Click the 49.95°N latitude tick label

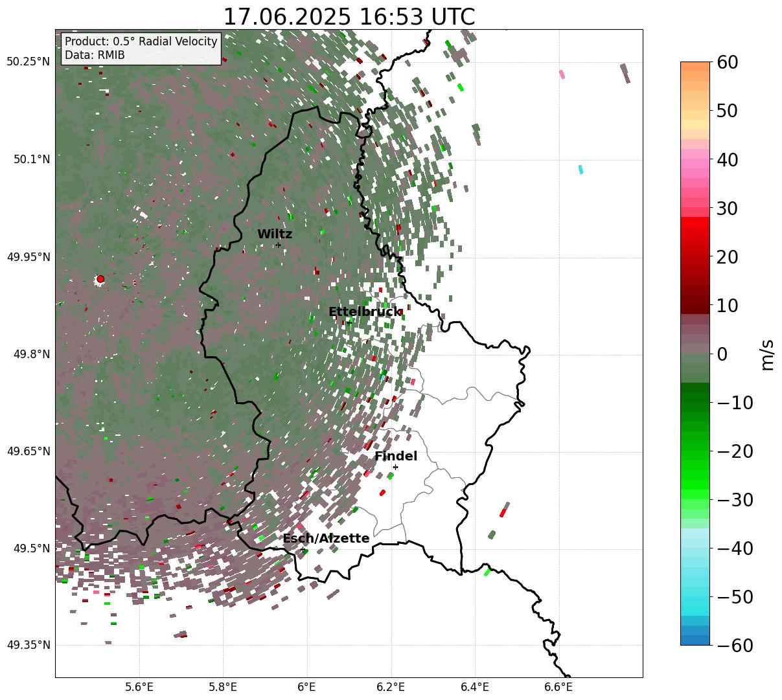29,257
